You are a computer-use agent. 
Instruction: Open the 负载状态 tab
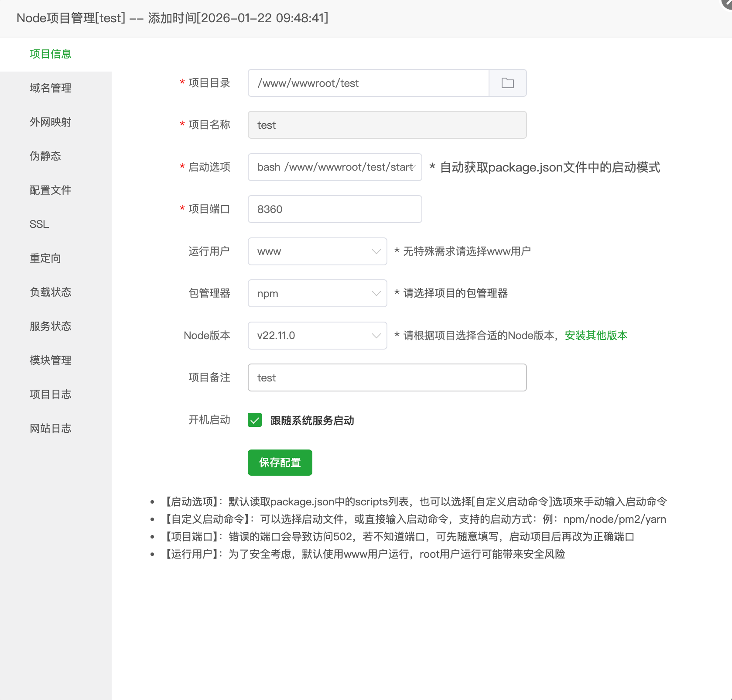pyautogui.click(x=56, y=292)
